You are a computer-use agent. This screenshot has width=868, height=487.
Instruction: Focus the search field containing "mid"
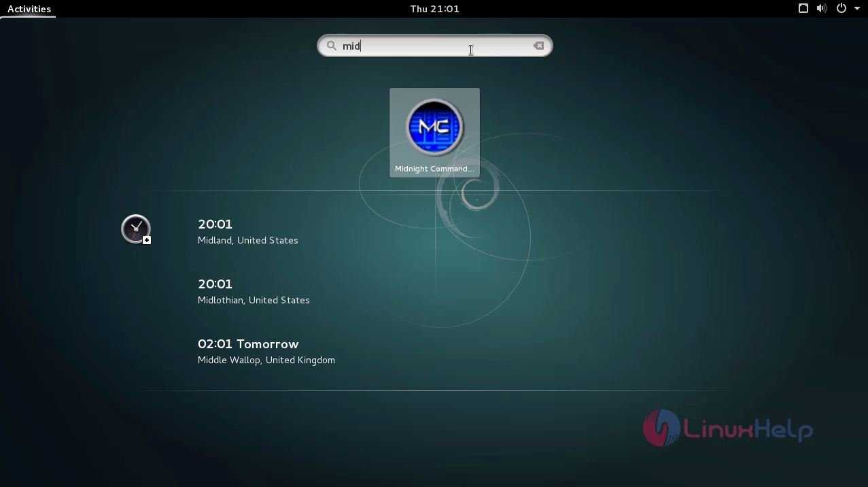tap(435, 46)
